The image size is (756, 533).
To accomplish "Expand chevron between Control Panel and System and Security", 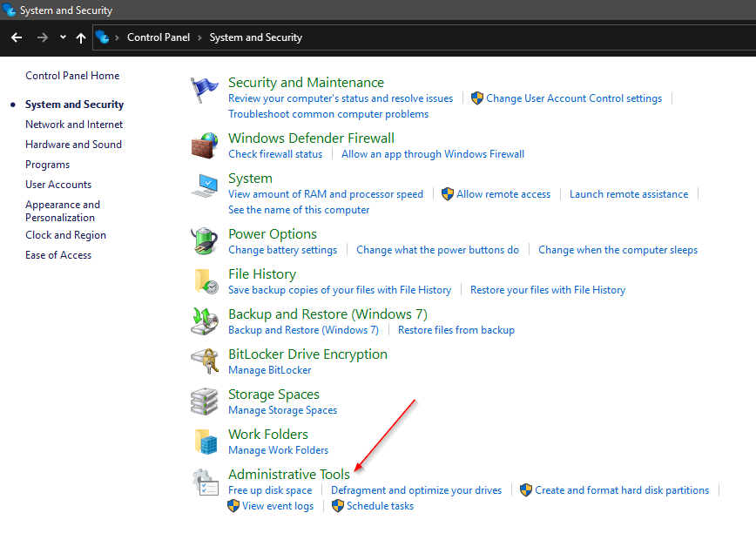I will [199, 37].
